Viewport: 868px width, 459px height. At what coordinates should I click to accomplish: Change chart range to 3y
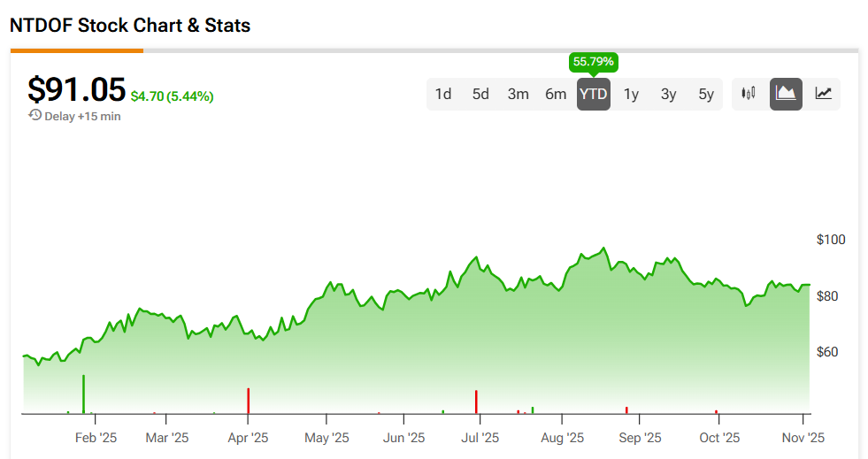[668, 94]
